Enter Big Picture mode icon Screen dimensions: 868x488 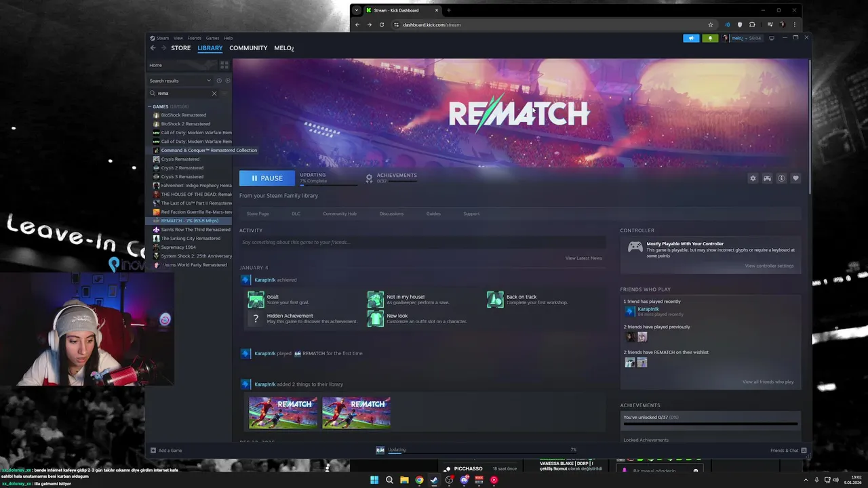click(771, 38)
